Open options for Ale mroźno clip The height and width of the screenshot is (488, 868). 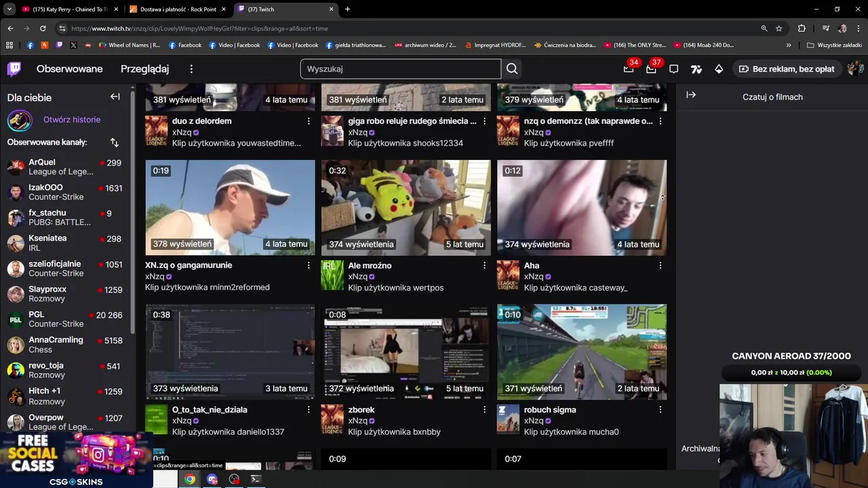[484, 266]
